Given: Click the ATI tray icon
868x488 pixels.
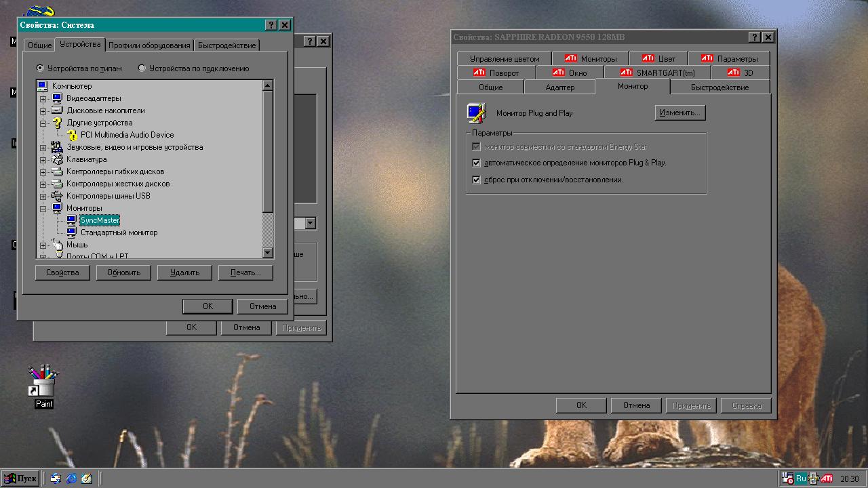Looking at the screenshot, I should [x=827, y=479].
